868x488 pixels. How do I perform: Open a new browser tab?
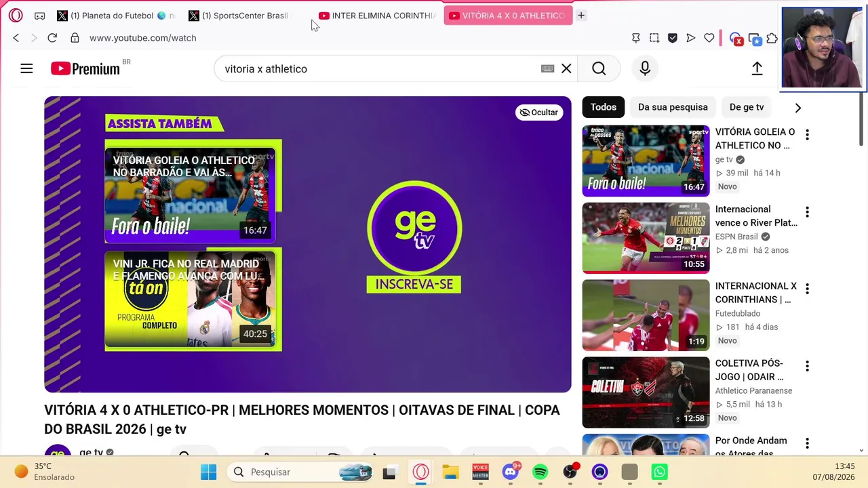click(581, 16)
